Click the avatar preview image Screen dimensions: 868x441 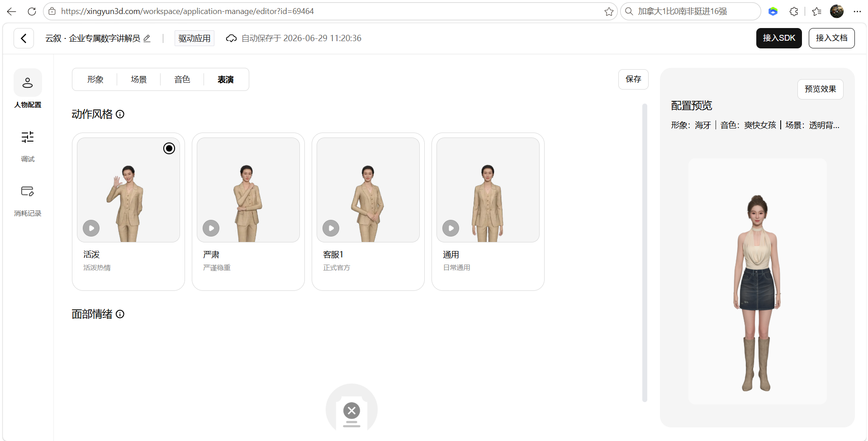point(757,281)
